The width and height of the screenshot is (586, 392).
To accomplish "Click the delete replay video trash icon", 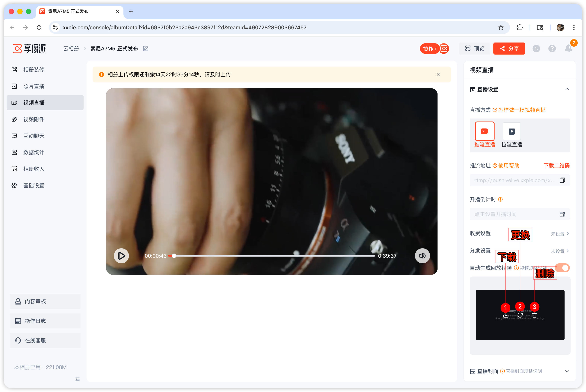I will (x=534, y=315).
